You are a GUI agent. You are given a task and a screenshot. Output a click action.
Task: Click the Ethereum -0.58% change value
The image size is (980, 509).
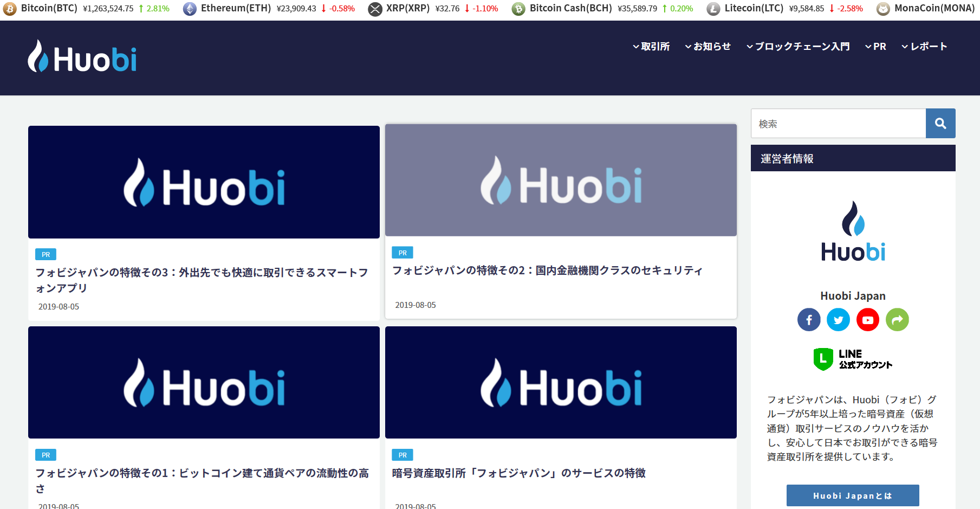tap(342, 9)
